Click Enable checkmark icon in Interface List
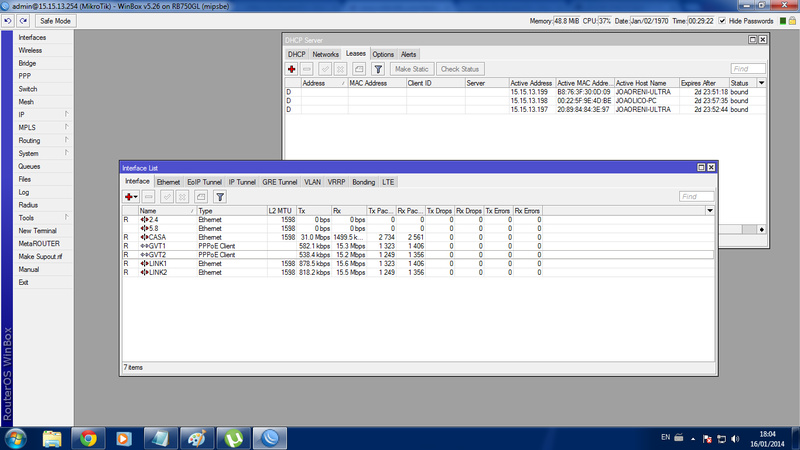 pyautogui.click(x=167, y=196)
